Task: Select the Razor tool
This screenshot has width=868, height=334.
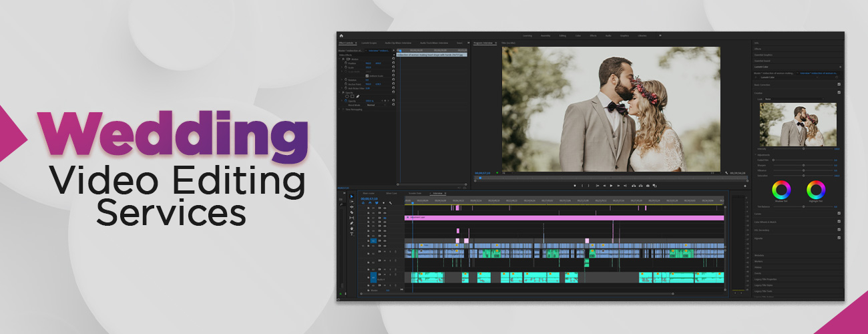Action: pos(352,212)
